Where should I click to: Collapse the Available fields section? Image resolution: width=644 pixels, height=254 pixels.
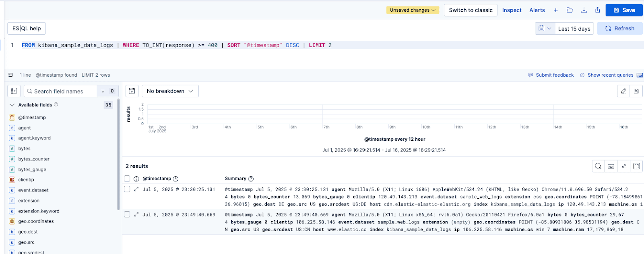click(x=12, y=105)
